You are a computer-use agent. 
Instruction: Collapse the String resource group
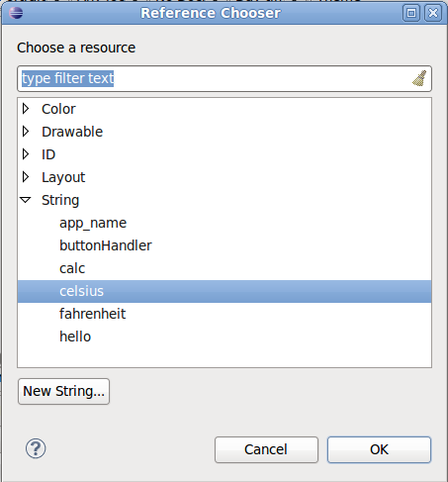point(26,200)
